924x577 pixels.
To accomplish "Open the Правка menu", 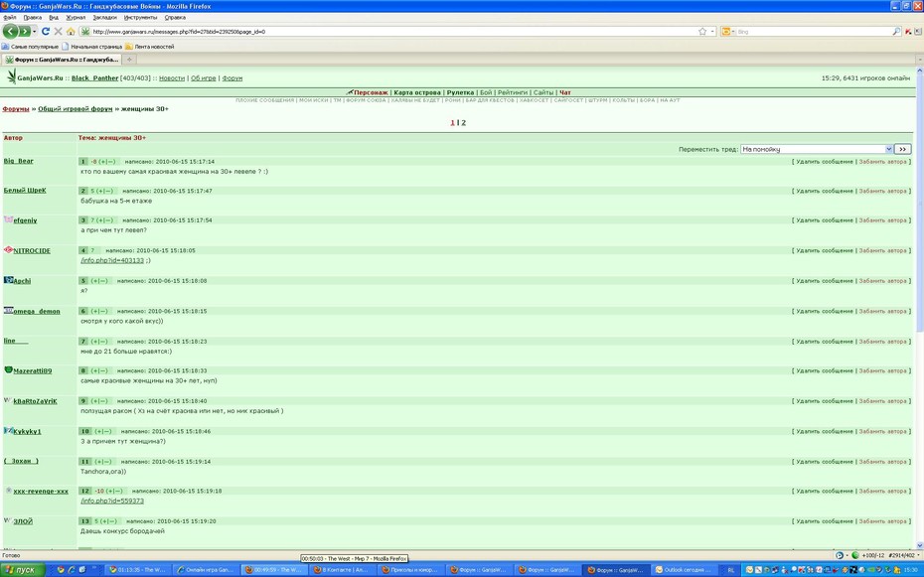I will point(33,18).
